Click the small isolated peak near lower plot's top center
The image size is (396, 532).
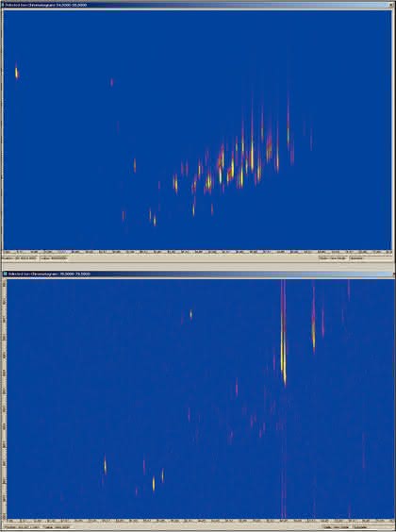190,314
